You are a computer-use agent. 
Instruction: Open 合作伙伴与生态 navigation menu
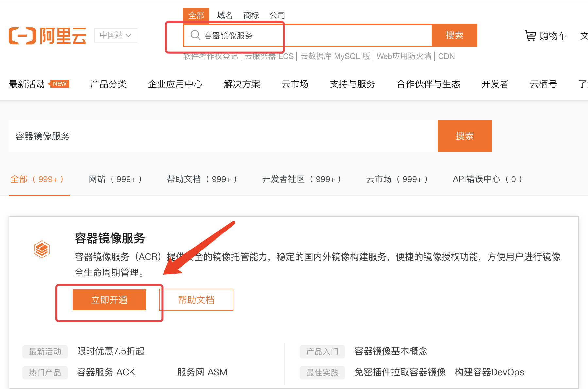pyautogui.click(x=428, y=84)
